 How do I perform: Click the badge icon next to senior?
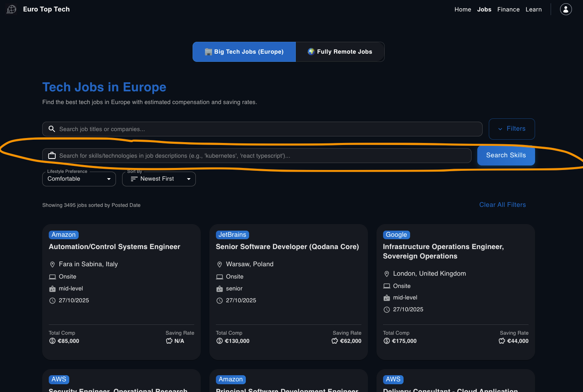tap(220, 289)
